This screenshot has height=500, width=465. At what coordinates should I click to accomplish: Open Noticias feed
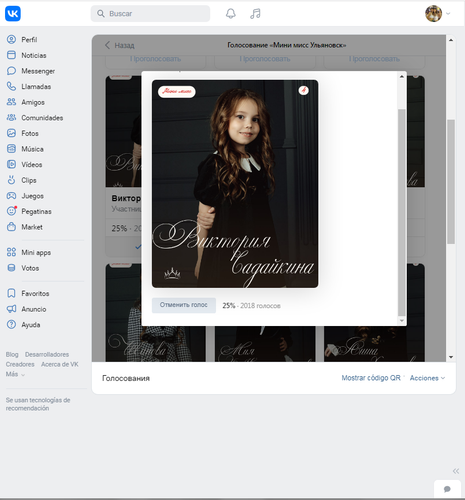coord(34,55)
